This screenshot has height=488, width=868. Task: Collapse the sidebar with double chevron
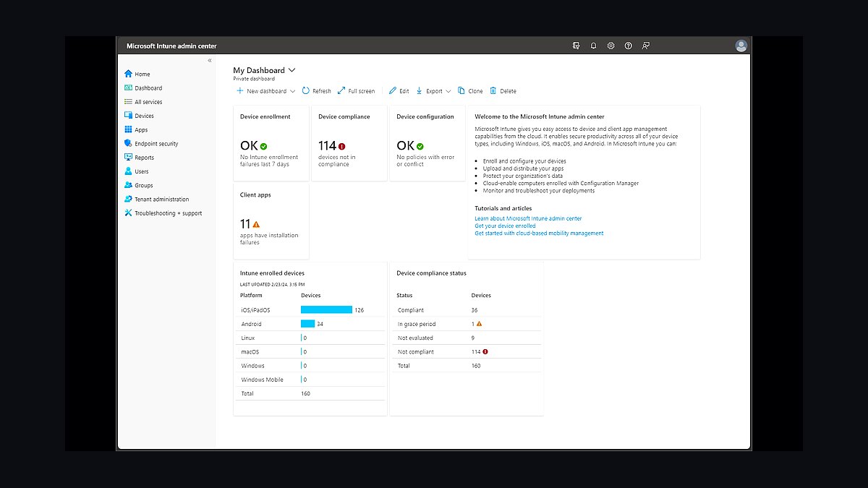pos(210,60)
